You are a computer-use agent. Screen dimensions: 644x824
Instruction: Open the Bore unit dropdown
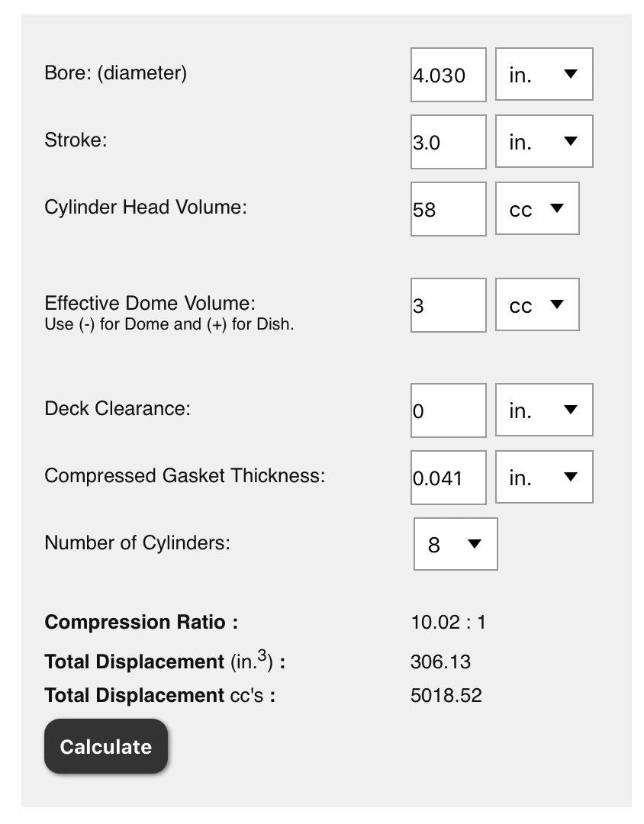544,74
